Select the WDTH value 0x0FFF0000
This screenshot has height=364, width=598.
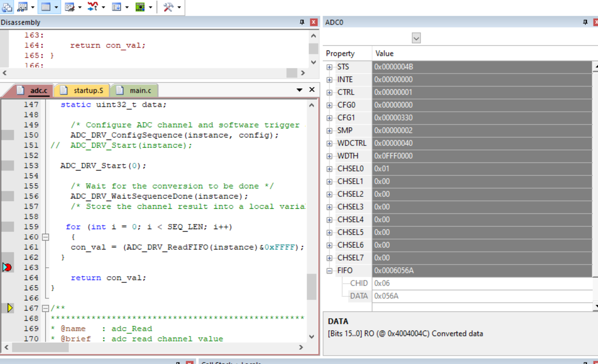pyautogui.click(x=482, y=156)
